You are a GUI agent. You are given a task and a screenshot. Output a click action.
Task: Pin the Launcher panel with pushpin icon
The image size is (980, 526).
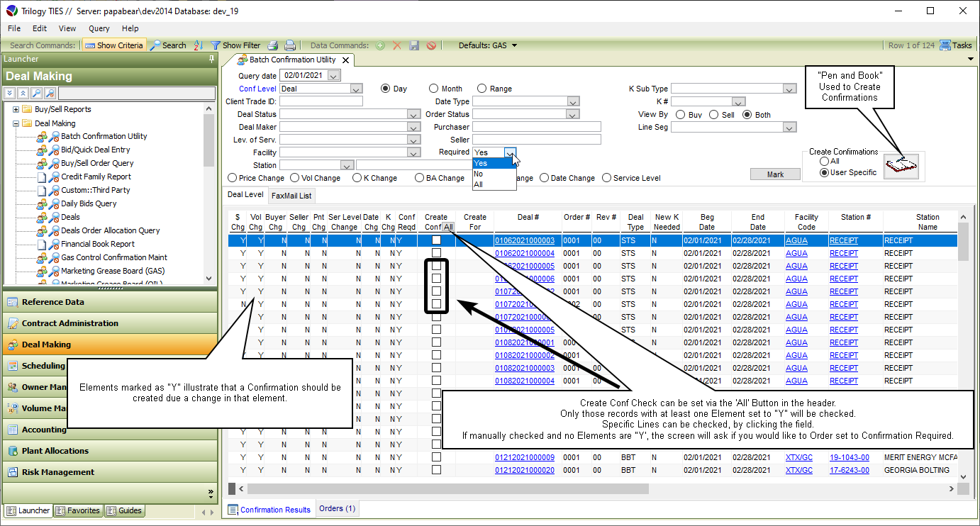pos(211,60)
